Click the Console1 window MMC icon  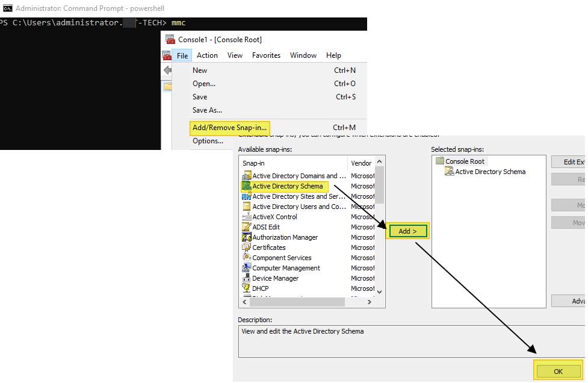[170, 39]
